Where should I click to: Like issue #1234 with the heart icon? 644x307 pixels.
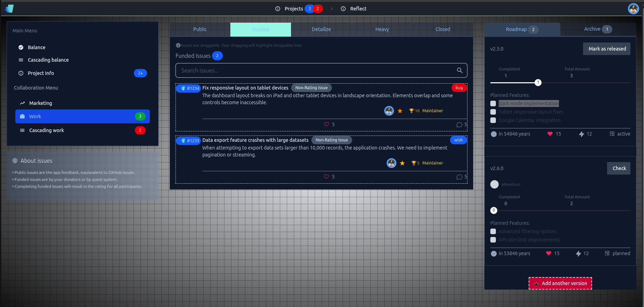(327, 124)
